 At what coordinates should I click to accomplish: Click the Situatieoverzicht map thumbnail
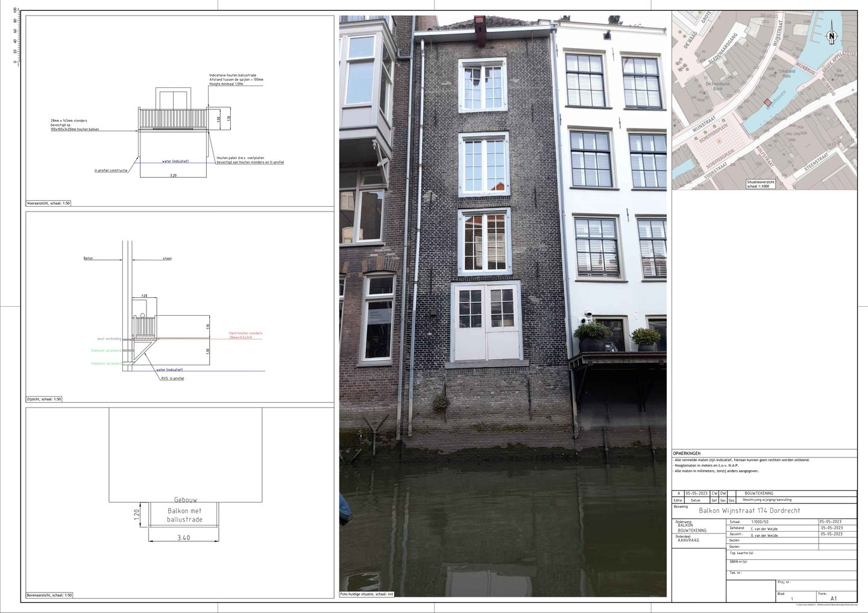764,100
